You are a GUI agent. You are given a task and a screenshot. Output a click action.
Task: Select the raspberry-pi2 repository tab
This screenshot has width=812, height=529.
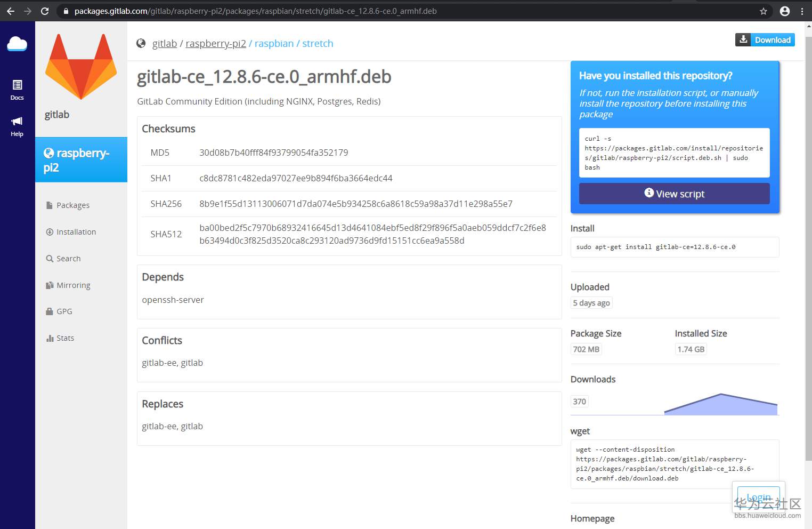(81, 160)
